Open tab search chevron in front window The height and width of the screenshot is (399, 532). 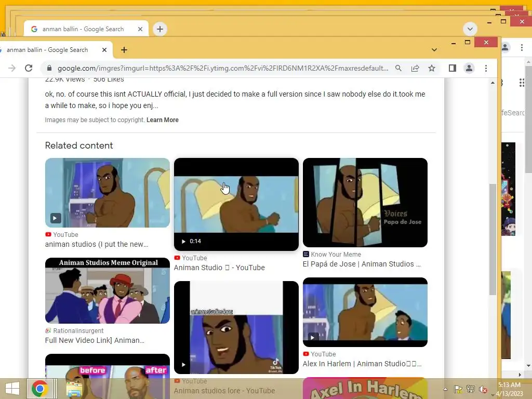pos(434,50)
